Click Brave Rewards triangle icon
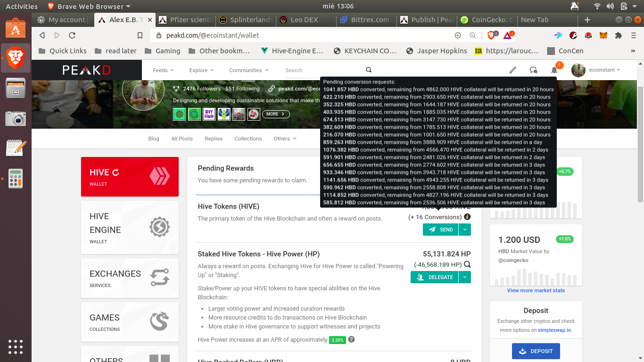644x362 pixels. [508, 35]
